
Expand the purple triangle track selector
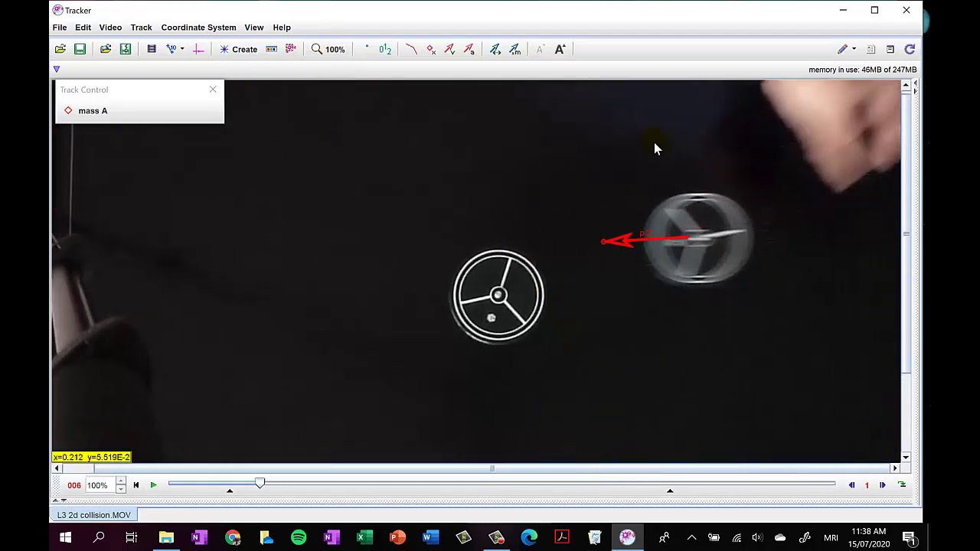click(x=56, y=70)
